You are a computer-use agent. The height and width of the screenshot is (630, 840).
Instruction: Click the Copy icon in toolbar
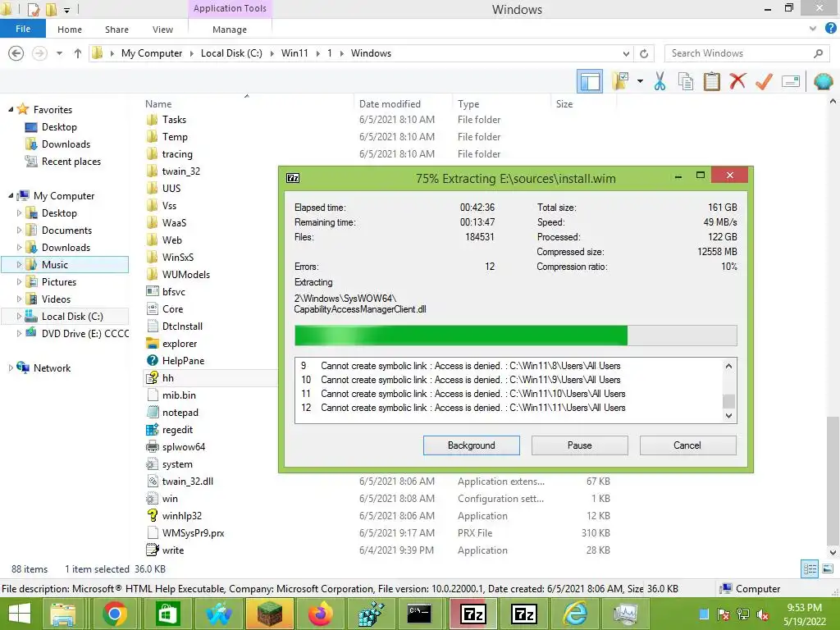[x=686, y=81]
